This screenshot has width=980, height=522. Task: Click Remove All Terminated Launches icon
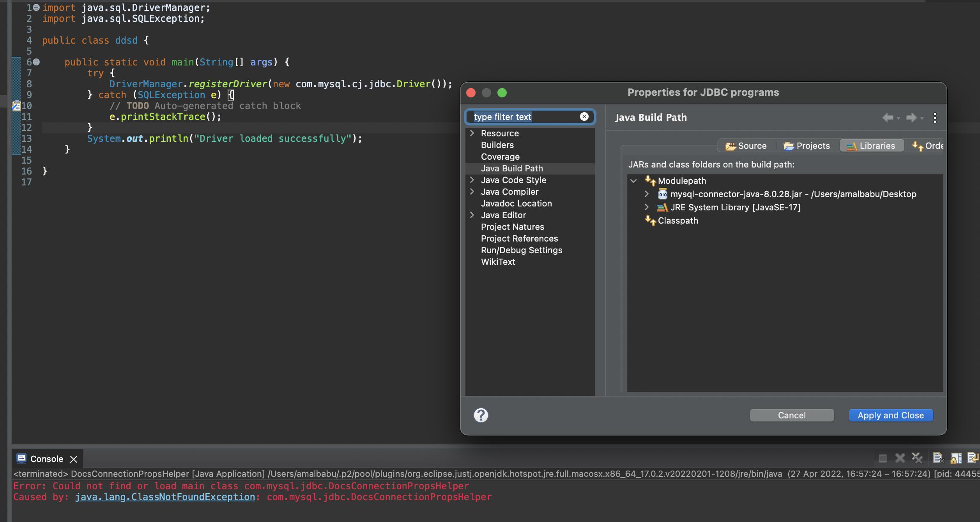[x=917, y=459]
